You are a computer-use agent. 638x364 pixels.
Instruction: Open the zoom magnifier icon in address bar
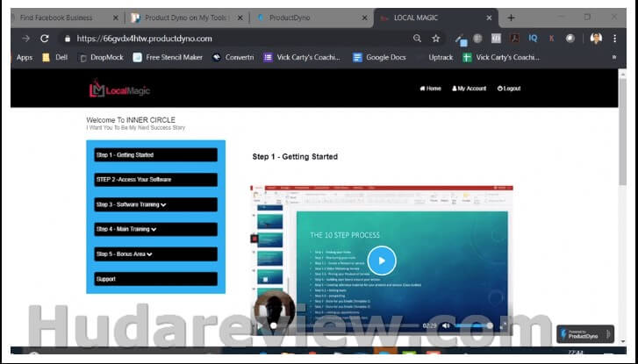(x=417, y=39)
